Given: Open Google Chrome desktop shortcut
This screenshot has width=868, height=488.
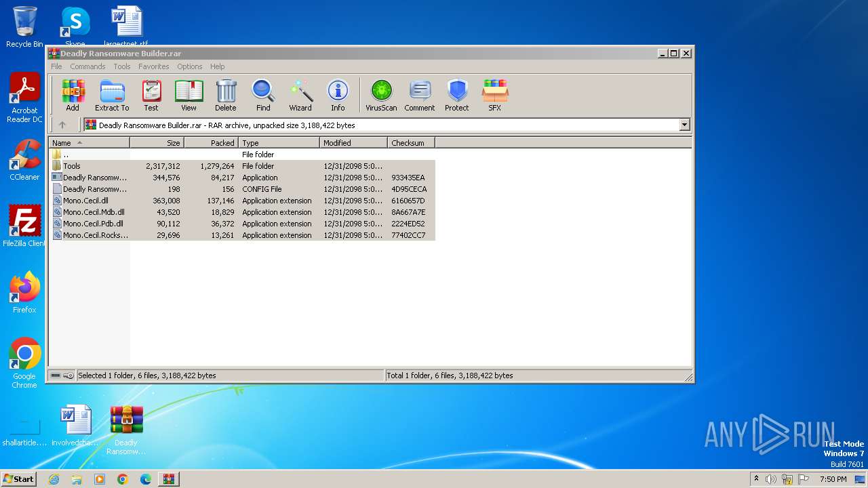Looking at the screenshot, I should (24, 363).
